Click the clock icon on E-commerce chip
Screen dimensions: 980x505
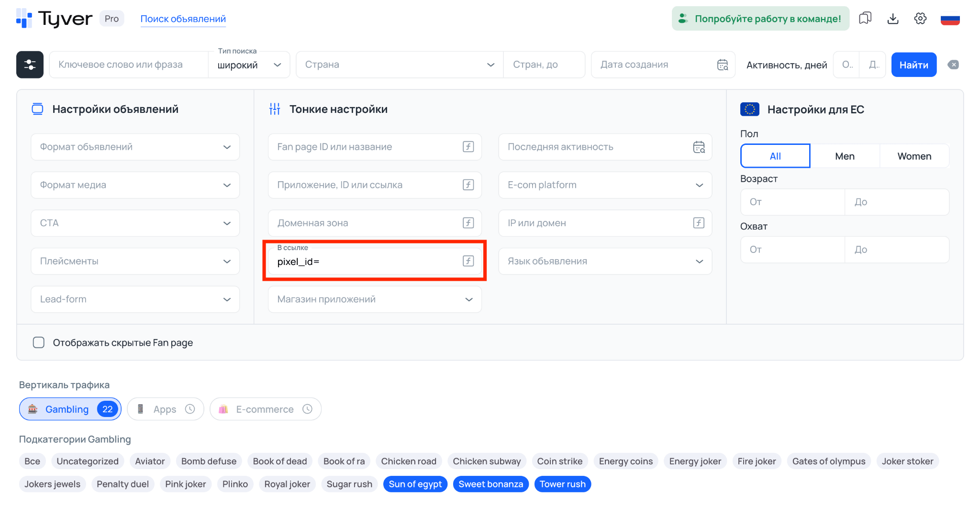pyautogui.click(x=307, y=409)
